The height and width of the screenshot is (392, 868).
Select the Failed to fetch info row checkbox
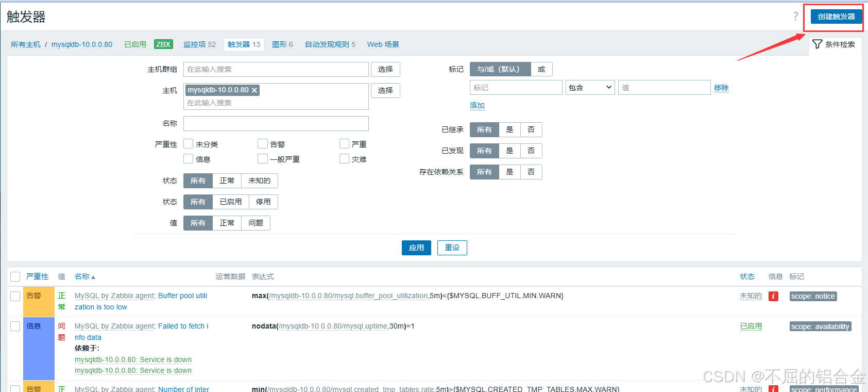(x=15, y=326)
